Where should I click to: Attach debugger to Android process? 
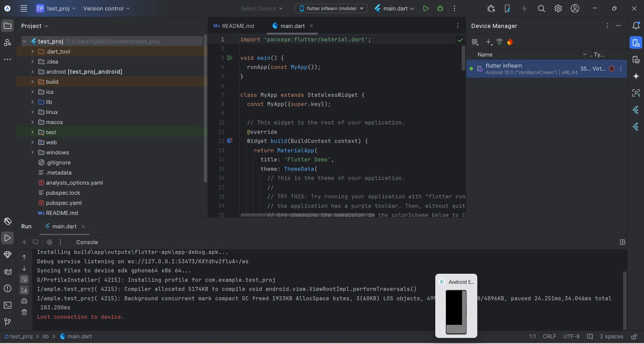tap(491, 9)
